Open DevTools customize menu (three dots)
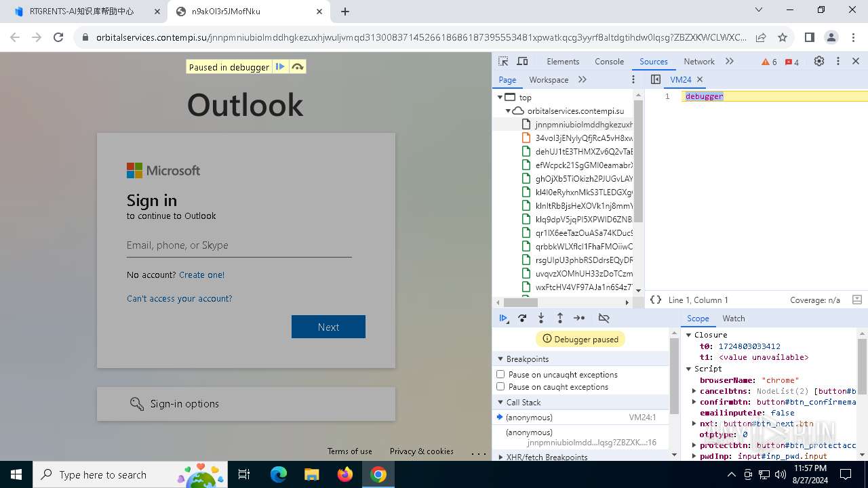Viewport: 868px width, 488px height. click(x=838, y=61)
